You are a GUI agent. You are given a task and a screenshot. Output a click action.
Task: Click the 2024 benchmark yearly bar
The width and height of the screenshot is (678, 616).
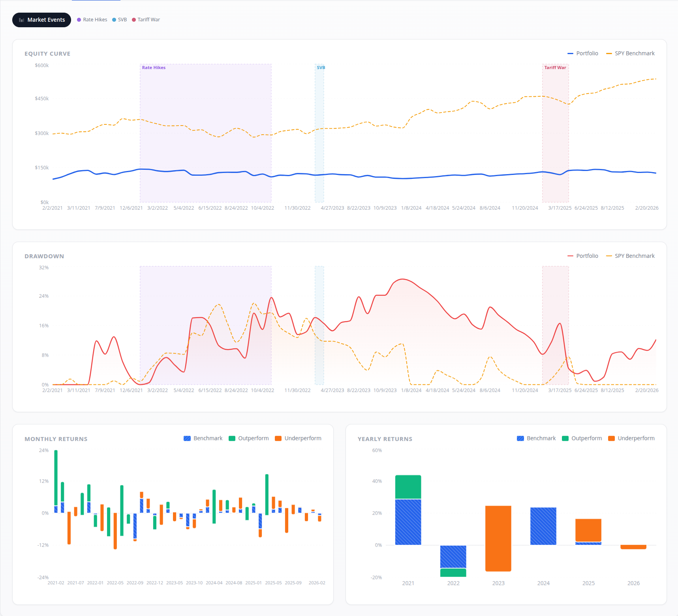coord(543,526)
